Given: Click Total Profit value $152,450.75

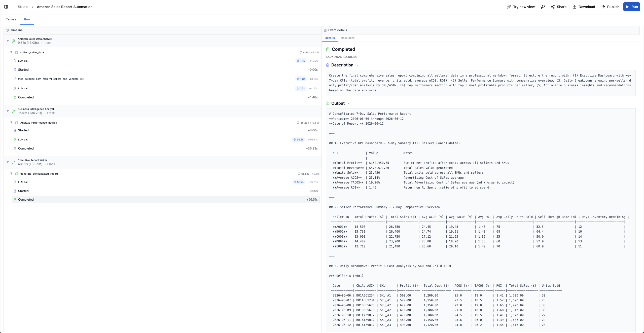Looking at the screenshot, I should click(x=379, y=163).
